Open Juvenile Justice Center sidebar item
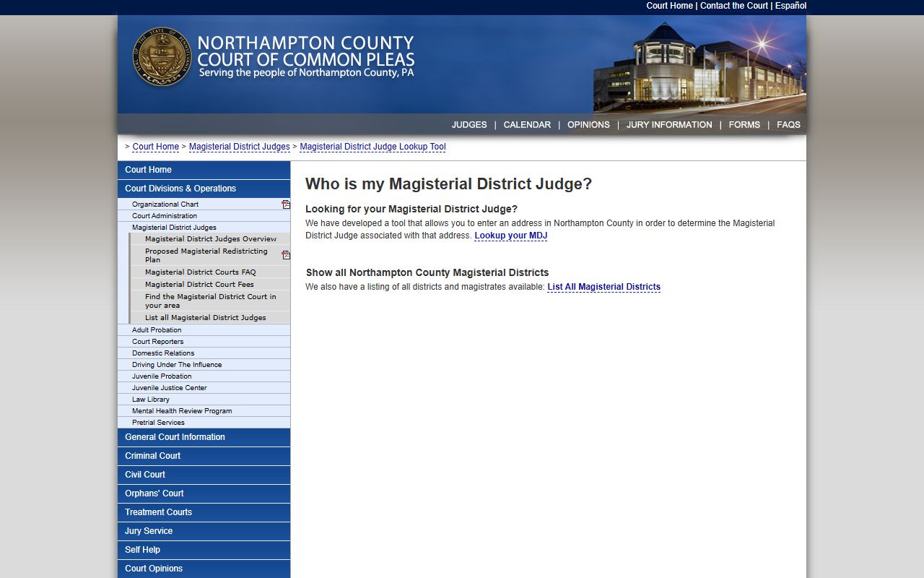The image size is (924, 578). point(204,388)
